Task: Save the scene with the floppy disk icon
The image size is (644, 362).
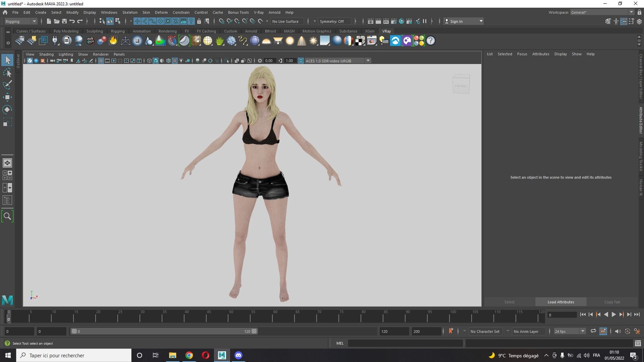Action: point(64,21)
